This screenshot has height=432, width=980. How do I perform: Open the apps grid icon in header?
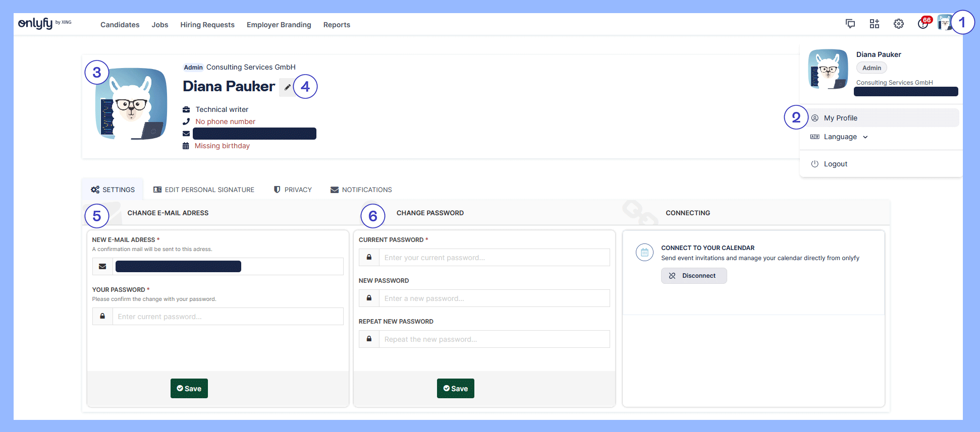875,24
